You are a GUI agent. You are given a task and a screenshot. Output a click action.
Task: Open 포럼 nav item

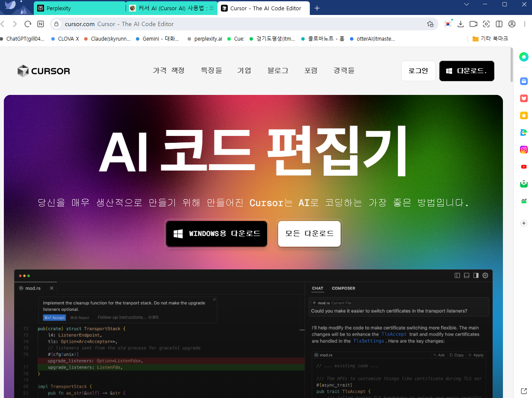pos(311,71)
